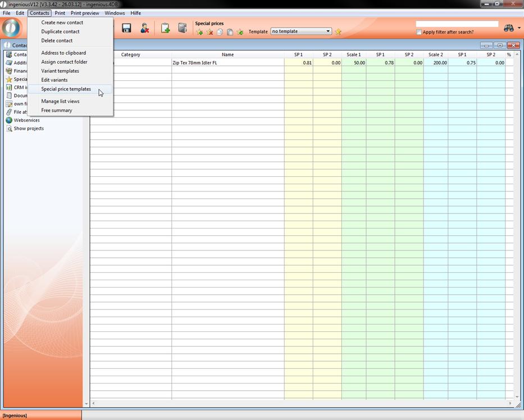Click the add special price star icon
Image resolution: width=524 pixels, height=420 pixels.
(x=199, y=32)
